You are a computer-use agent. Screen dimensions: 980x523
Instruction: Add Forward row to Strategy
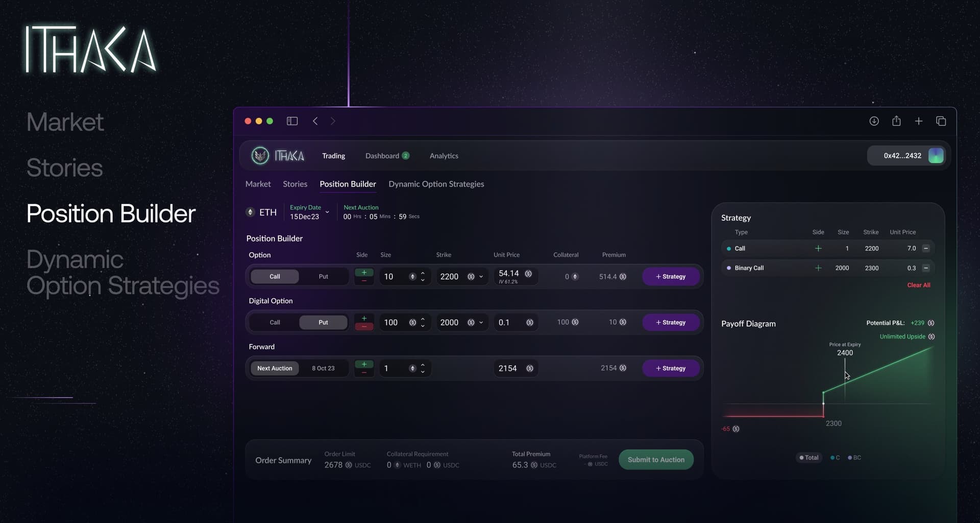click(x=671, y=368)
